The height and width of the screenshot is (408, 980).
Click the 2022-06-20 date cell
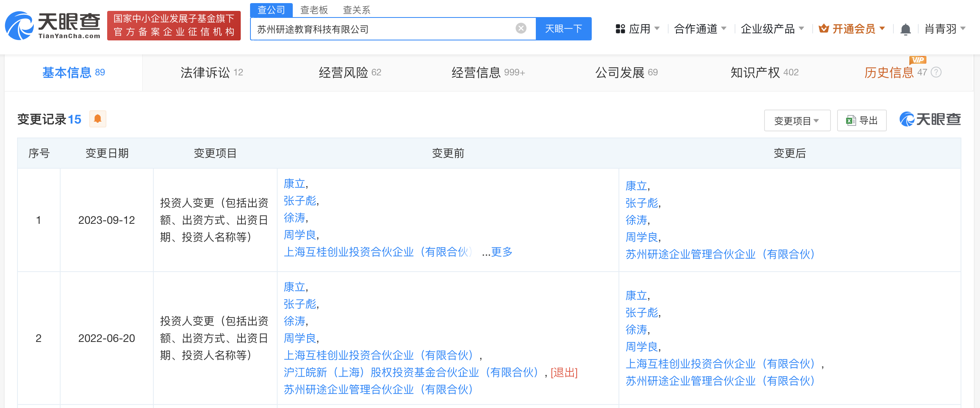(x=106, y=338)
